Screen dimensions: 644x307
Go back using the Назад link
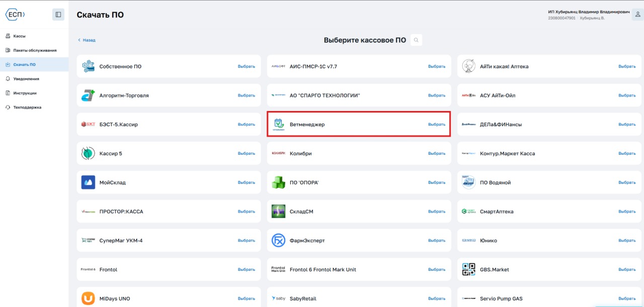pyautogui.click(x=89, y=40)
